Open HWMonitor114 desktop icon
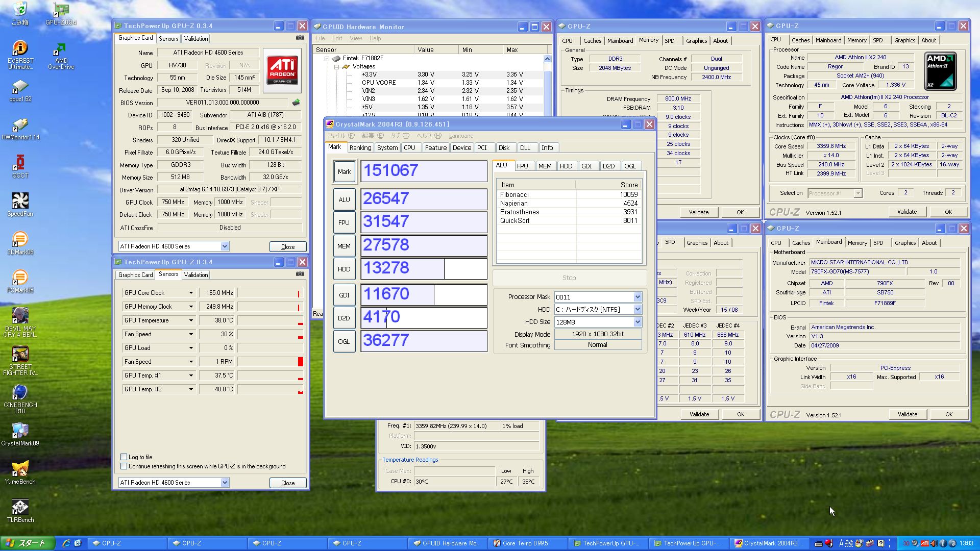Image resolution: width=980 pixels, height=551 pixels. (20, 129)
